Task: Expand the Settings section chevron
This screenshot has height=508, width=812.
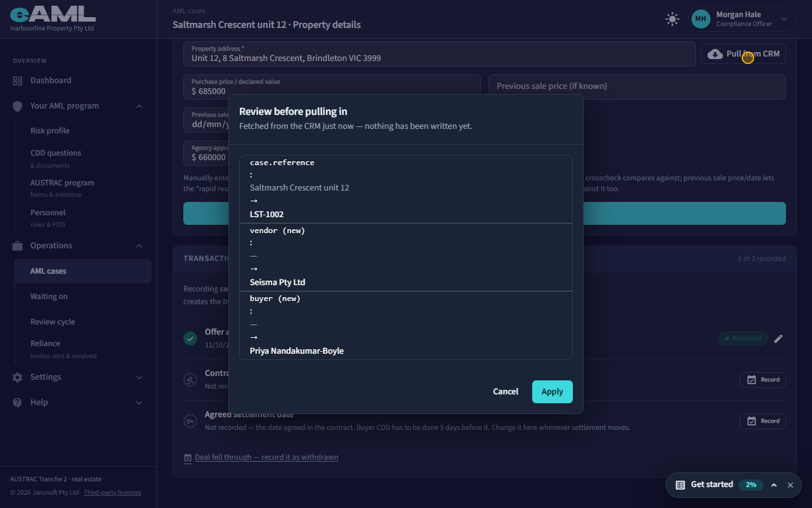Action: (139, 377)
